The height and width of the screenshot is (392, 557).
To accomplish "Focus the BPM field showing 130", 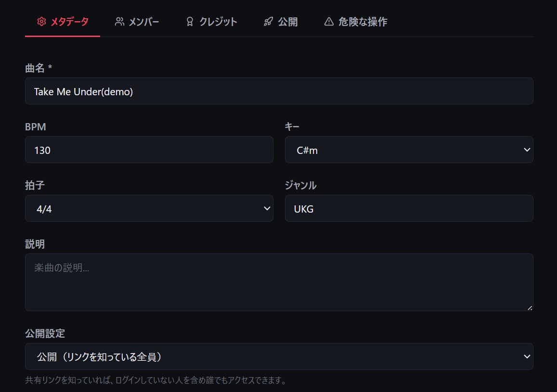I will [149, 150].
